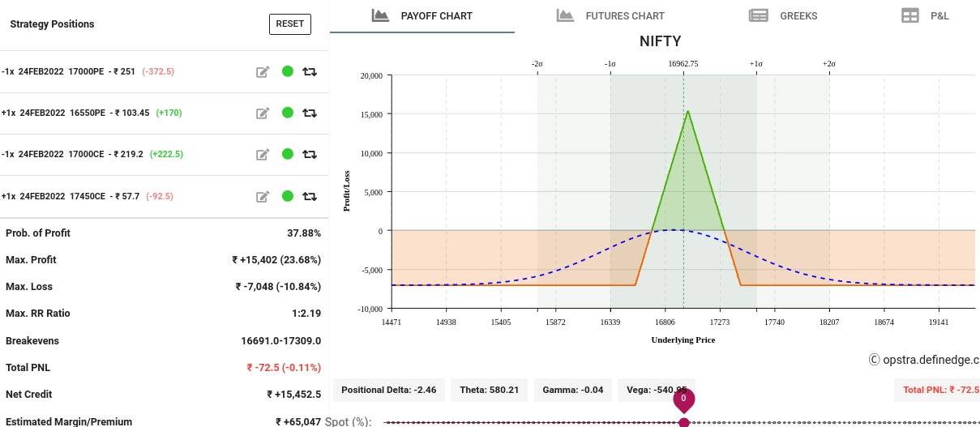
Task: Swap buy/sell for 17000PE leg
Action: tap(310, 72)
